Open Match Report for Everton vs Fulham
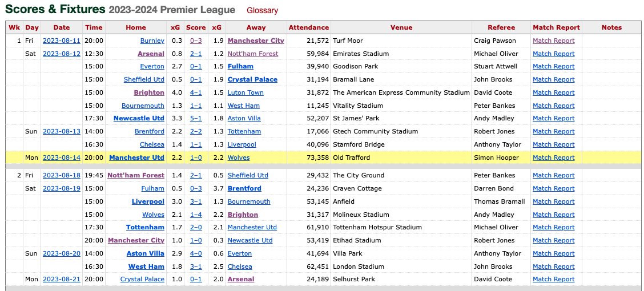 (553, 67)
